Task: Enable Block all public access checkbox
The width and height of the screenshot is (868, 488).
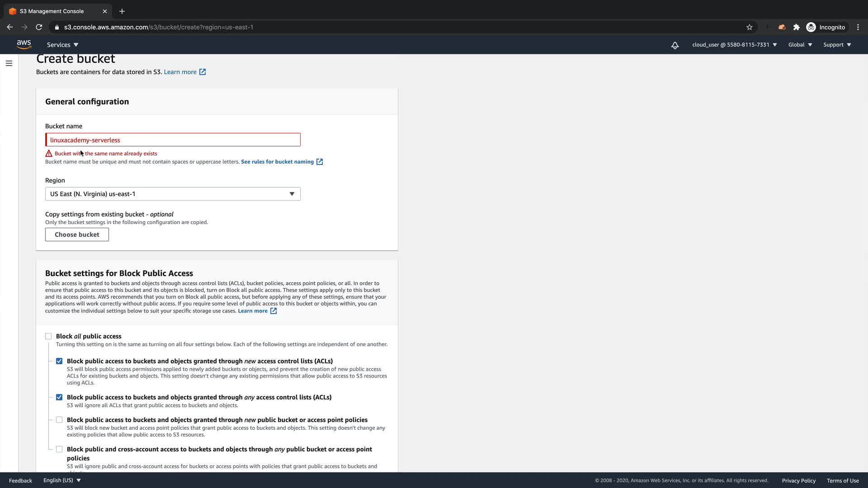Action: (x=48, y=336)
